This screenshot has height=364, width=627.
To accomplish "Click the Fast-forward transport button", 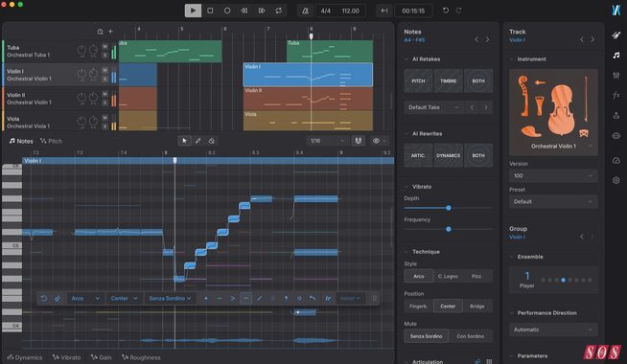I will 261,11.
